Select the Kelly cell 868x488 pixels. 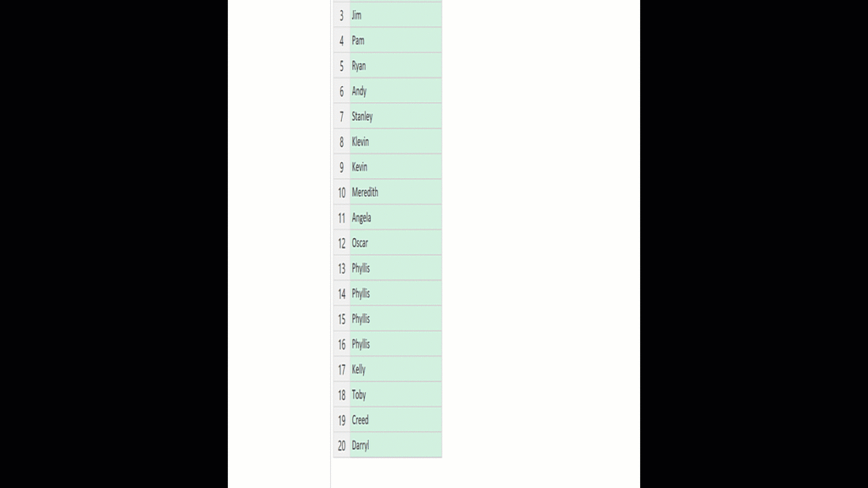395,369
